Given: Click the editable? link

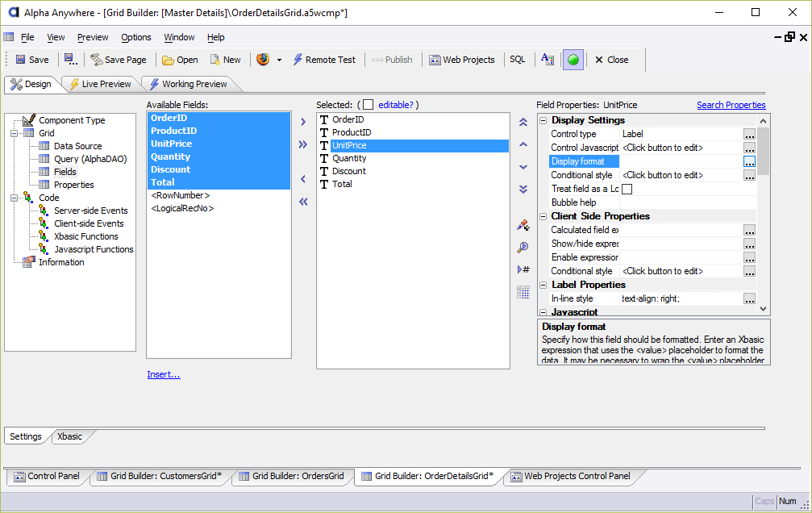Looking at the screenshot, I should click(396, 105).
